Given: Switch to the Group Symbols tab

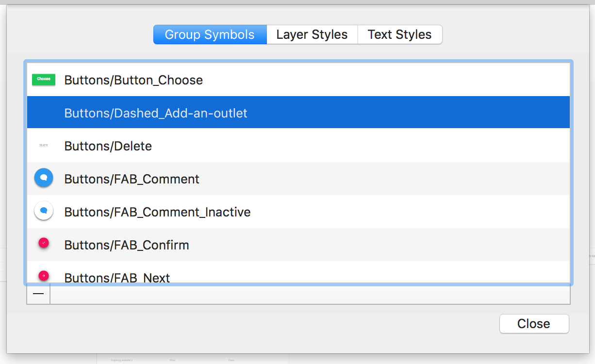Looking at the screenshot, I should 210,35.
